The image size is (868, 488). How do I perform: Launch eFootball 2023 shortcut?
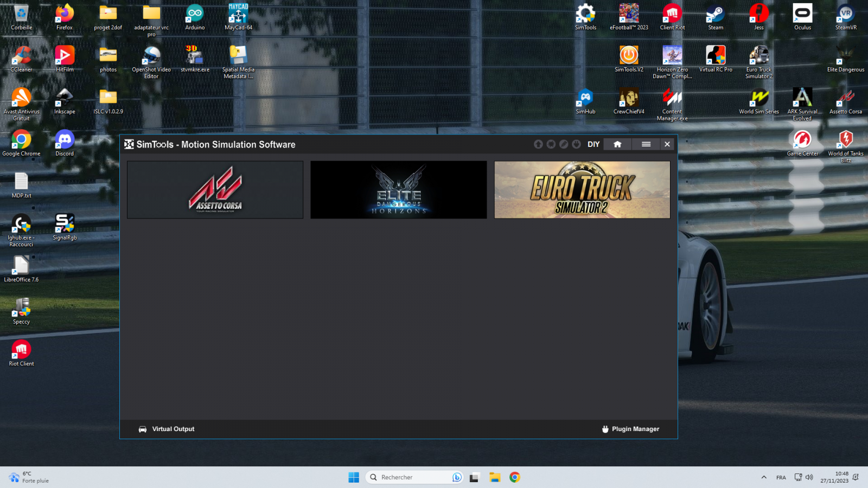click(629, 17)
